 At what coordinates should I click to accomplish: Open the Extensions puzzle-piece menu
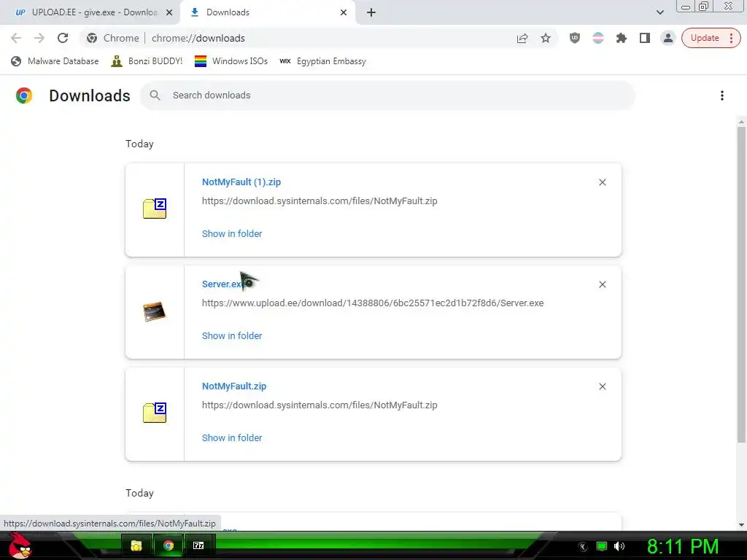pos(622,38)
